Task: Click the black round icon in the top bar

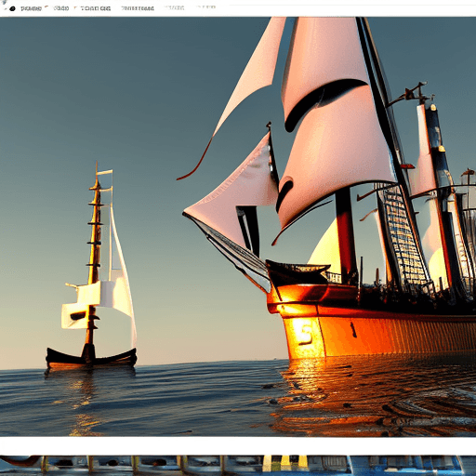Action: coord(12,8)
